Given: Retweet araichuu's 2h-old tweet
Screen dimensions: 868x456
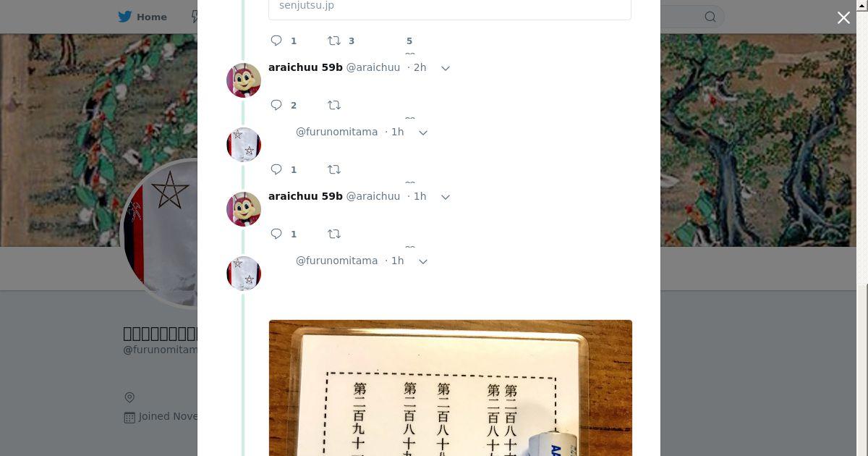Looking at the screenshot, I should pos(334,105).
